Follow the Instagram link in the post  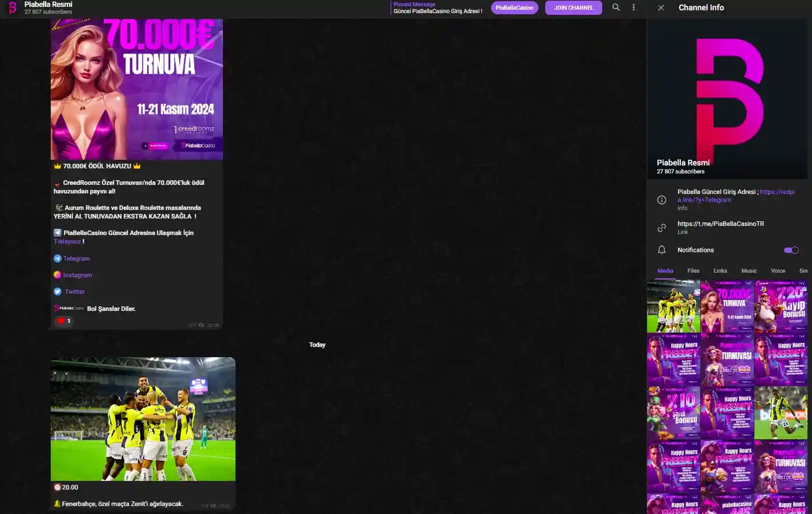(78, 275)
